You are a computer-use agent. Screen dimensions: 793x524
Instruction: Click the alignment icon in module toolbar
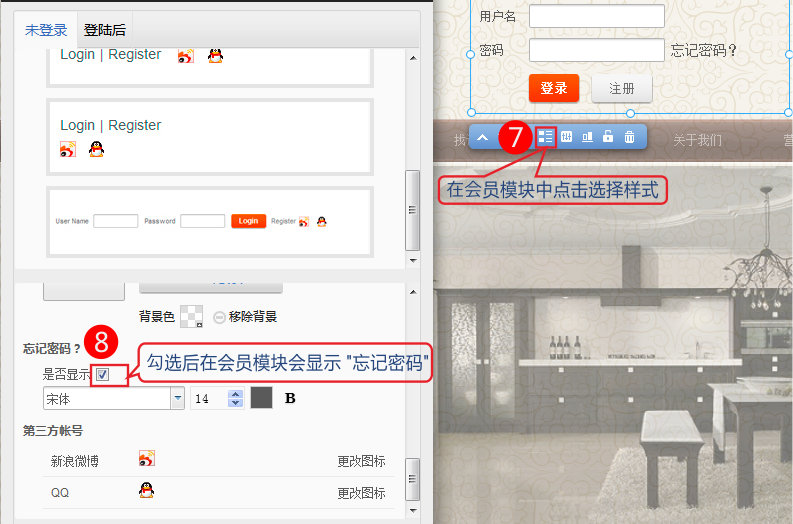[587, 137]
